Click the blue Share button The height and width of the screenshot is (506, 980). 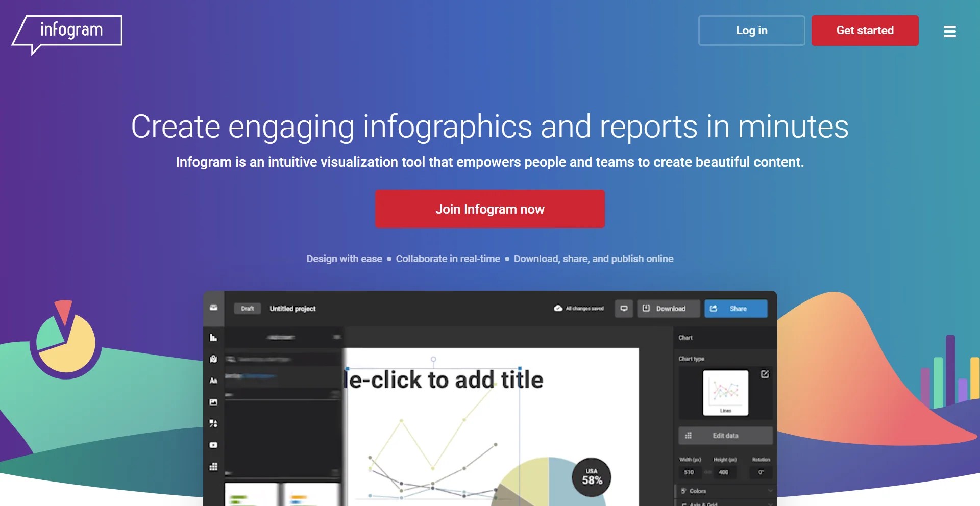click(x=736, y=309)
